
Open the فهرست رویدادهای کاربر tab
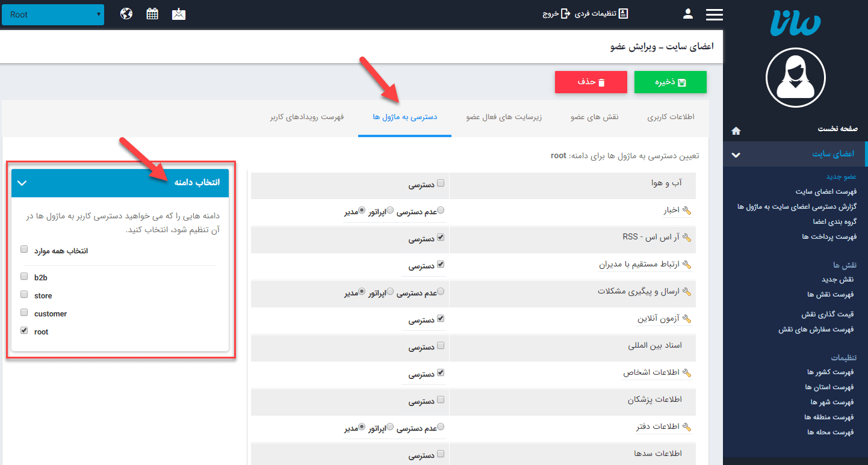pos(306,118)
